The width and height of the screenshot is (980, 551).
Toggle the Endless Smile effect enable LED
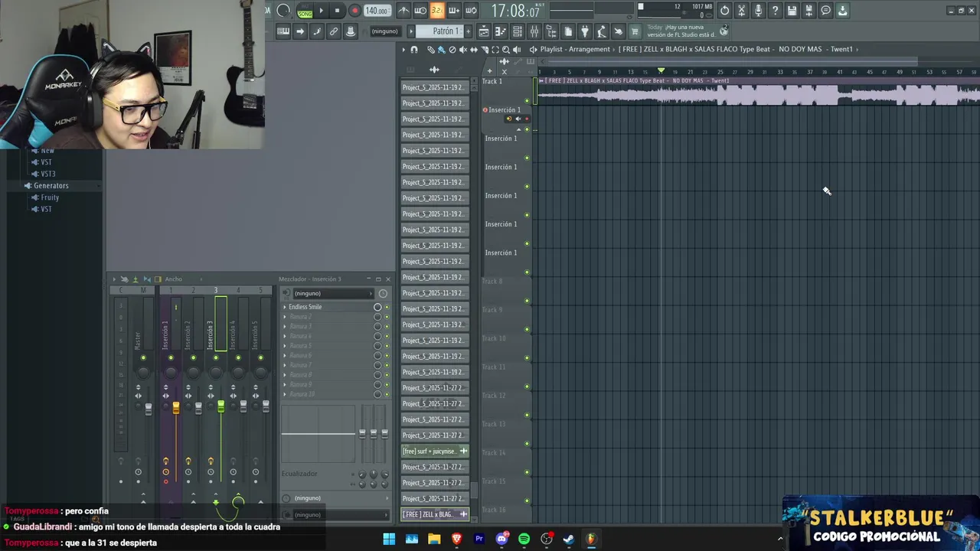point(387,307)
